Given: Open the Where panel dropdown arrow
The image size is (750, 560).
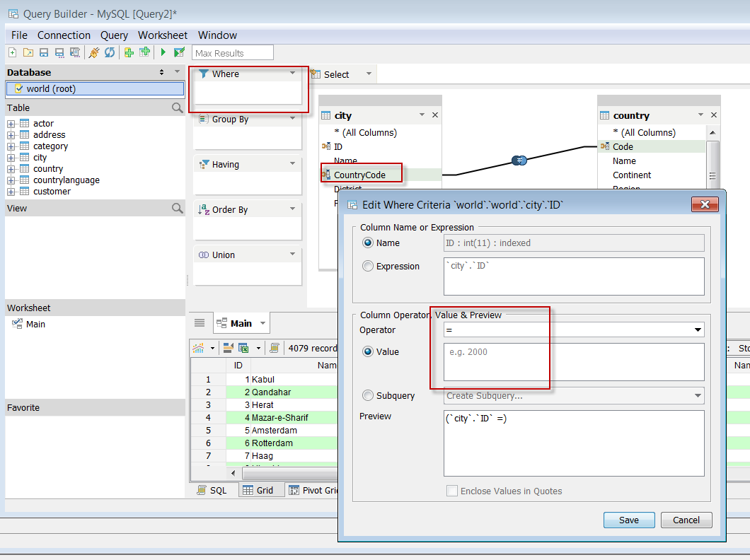Looking at the screenshot, I should click(x=292, y=74).
